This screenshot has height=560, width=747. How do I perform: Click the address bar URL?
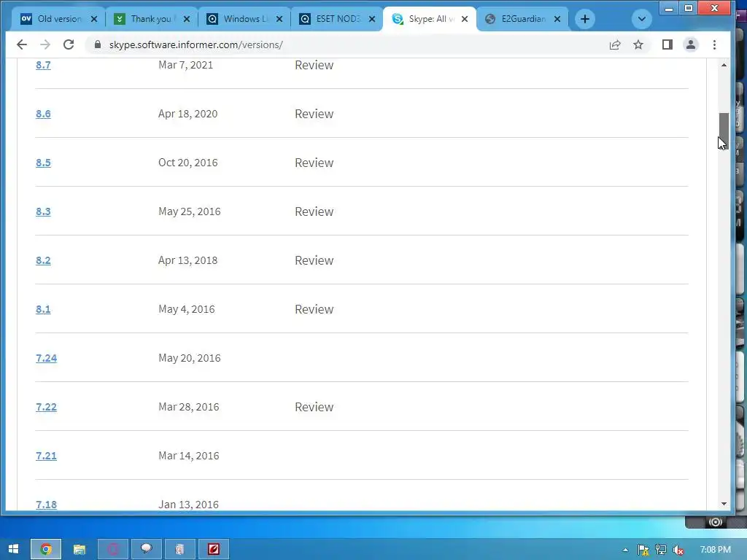click(x=196, y=44)
